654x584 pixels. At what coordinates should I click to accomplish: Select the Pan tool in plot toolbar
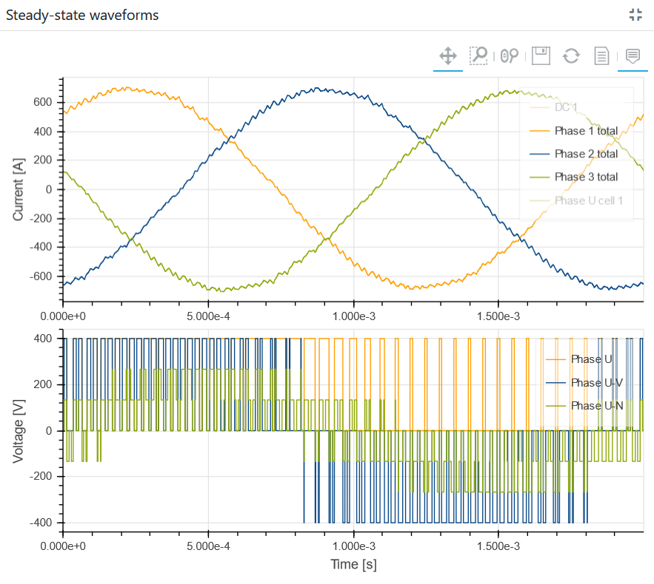448,55
